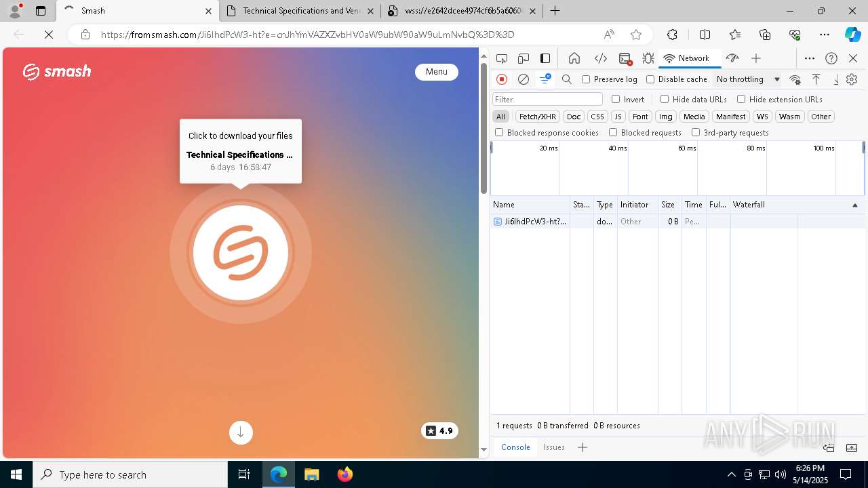Screen dimensions: 868x488
Task: Select the Ji6lhdPcW3-ht request row
Action: point(677,222)
